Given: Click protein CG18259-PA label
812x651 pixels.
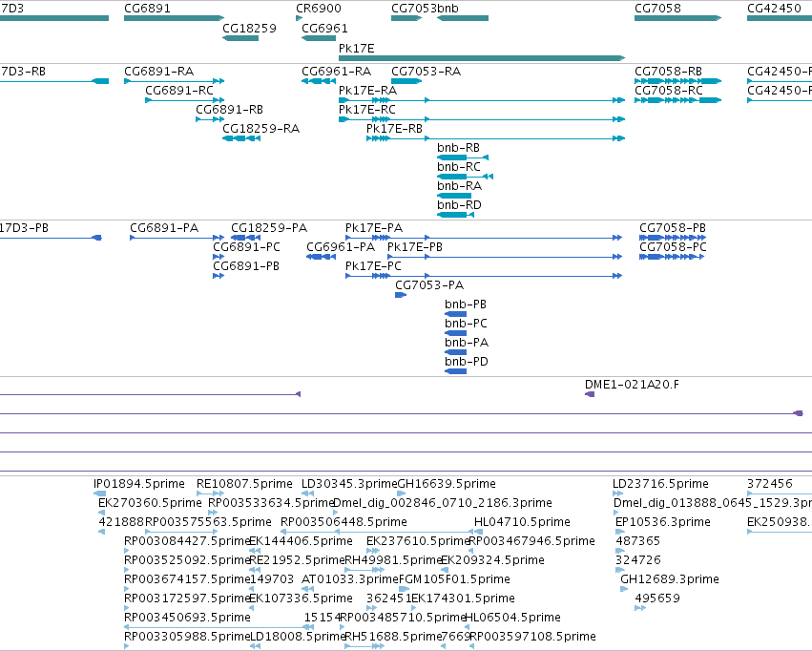Looking at the screenshot, I should 269,228.
